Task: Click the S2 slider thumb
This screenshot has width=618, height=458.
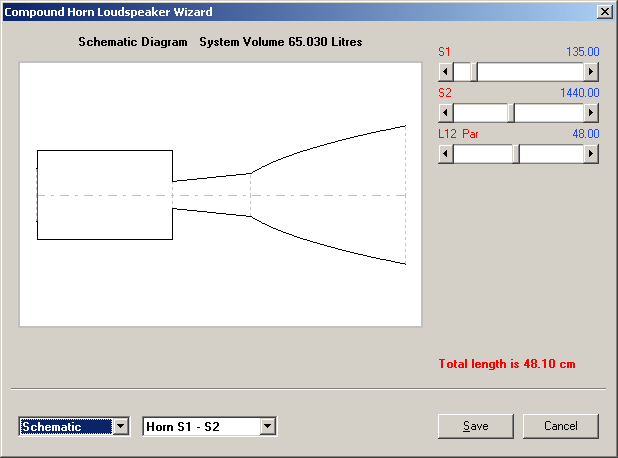Action: (x=511, y=113)
